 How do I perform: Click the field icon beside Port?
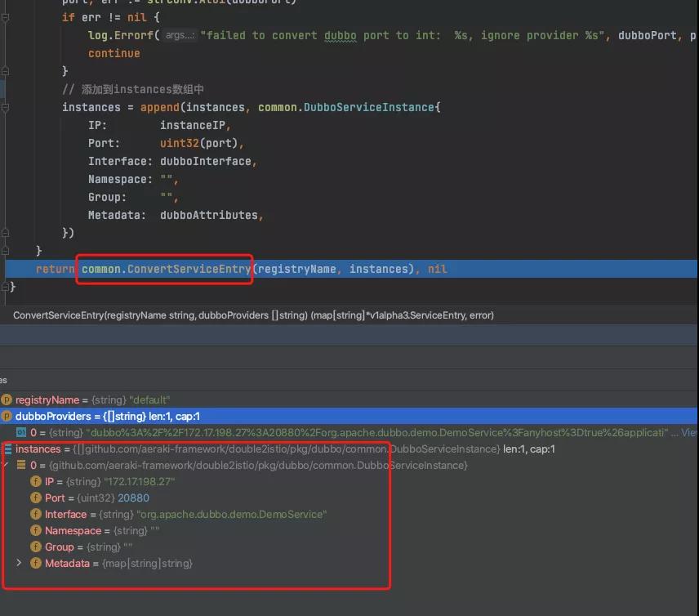36,498
